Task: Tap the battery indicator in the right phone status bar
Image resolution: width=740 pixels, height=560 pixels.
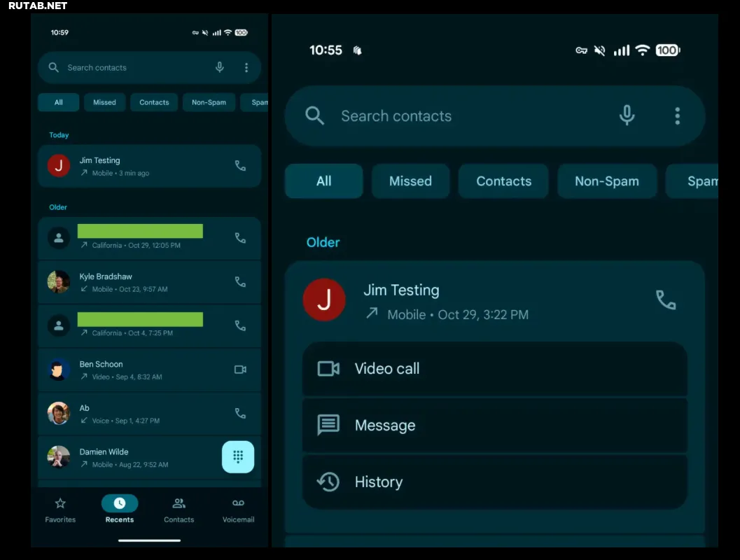Action: click(668, 50)
